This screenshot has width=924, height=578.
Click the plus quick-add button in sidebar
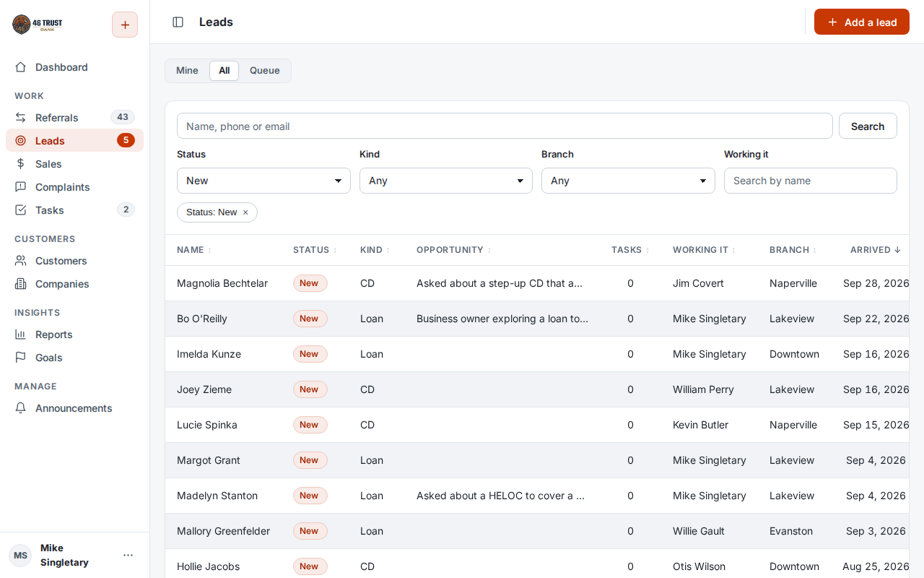(x=125, y=25)
